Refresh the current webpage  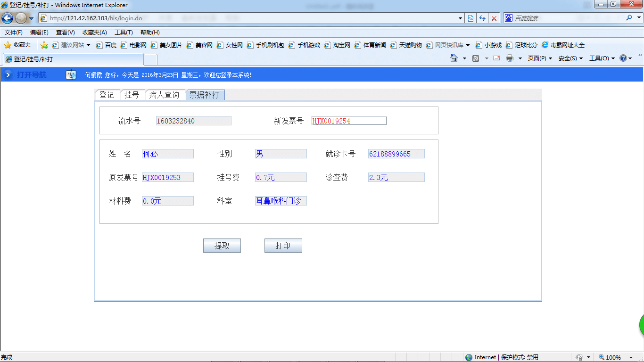pos(482,18)
